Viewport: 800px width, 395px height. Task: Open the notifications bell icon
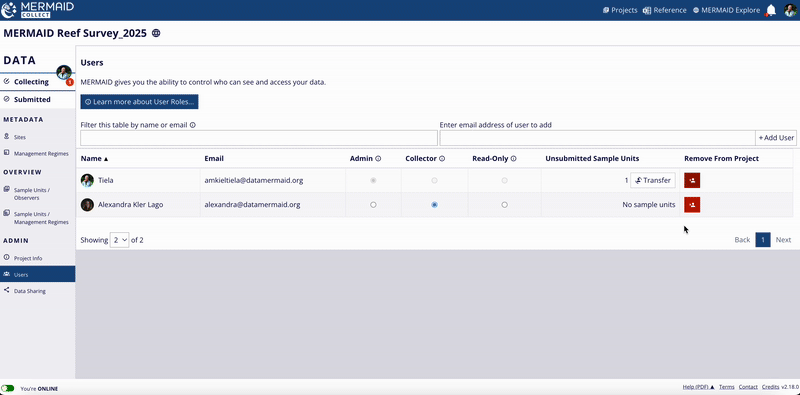[771, 10]
